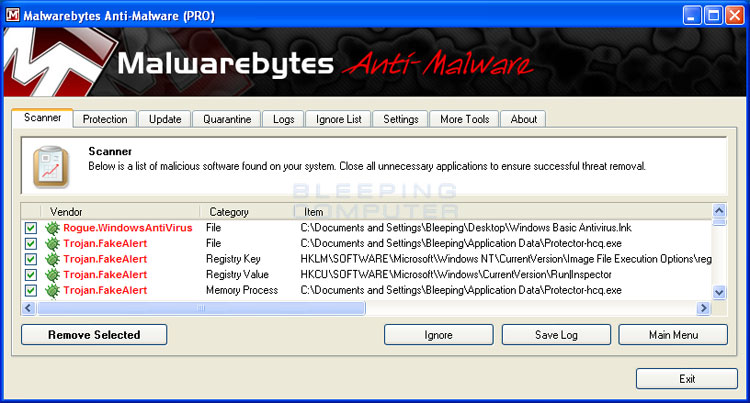Close the Malwarebytes window
750x403 pixels.
click(734, 15)
